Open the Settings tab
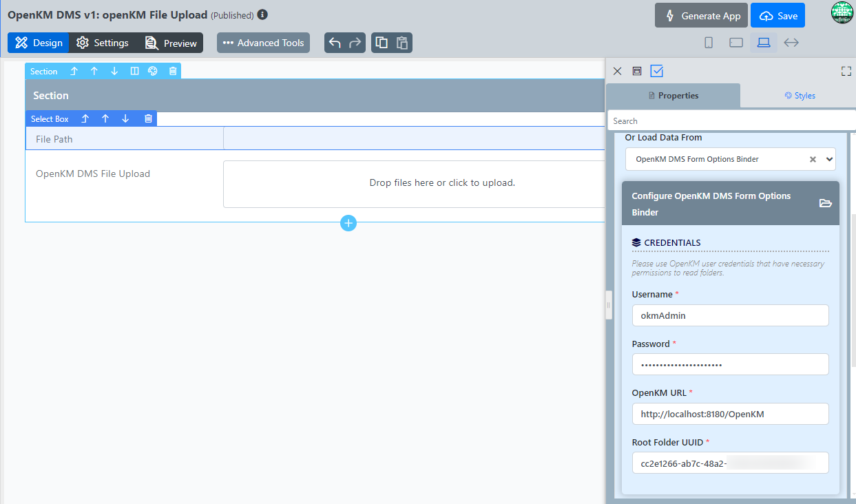The height and width of the screenshot is (504, 856). 103,43
